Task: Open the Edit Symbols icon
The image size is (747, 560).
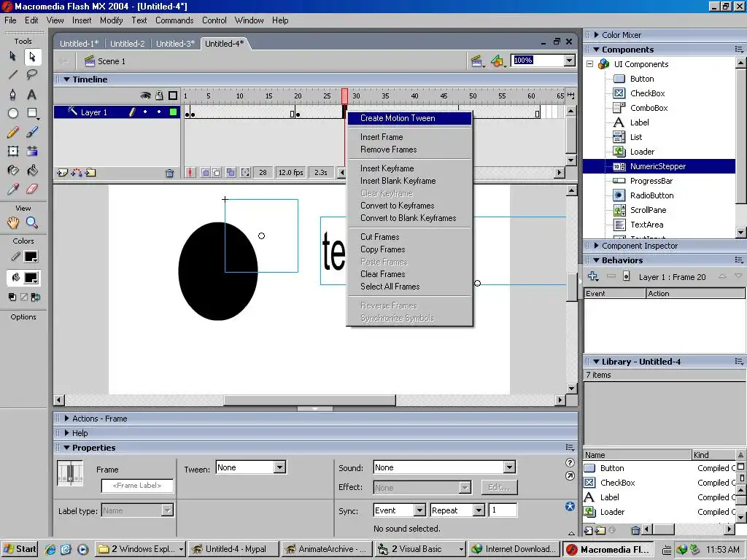Action: point(498,61)
